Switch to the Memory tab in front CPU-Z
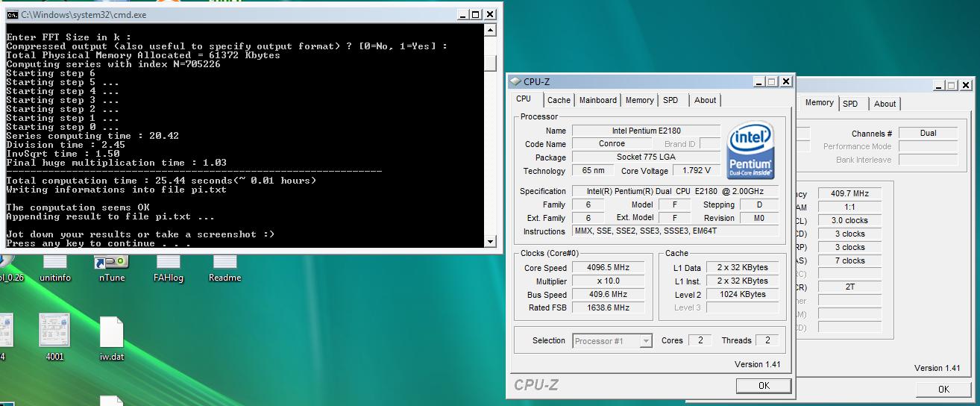 640,100
